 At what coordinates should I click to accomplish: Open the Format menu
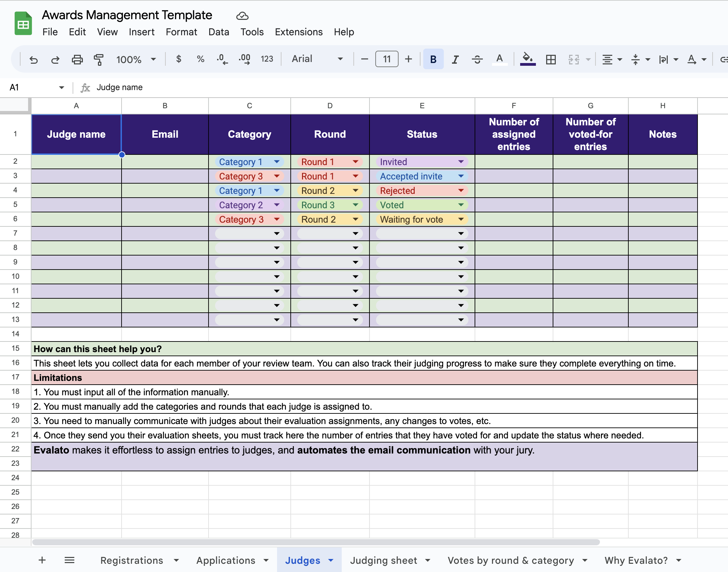(181, 32)
